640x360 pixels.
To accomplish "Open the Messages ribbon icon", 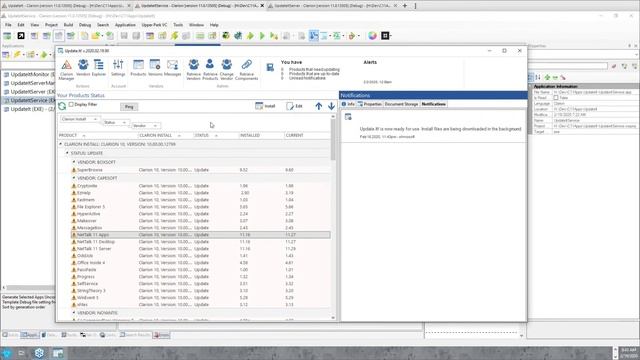I will click(172, 68).
